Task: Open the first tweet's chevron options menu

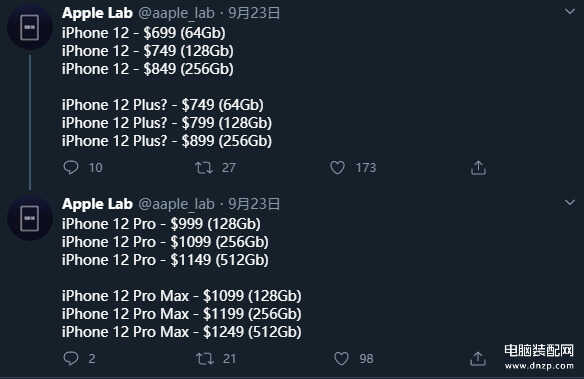Action: [x=569, y=12]
